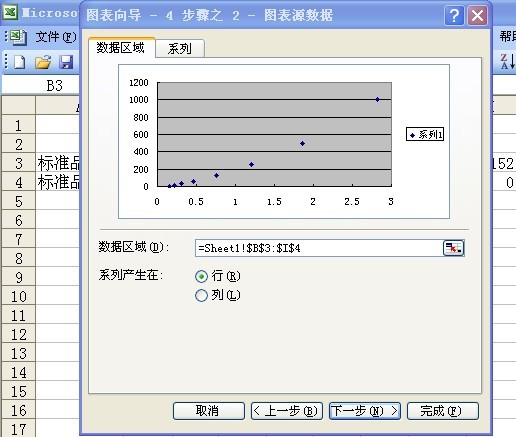Switch to the 系列 tab
The height and width of the screenshot is (437, 516).
click(180, 49)
